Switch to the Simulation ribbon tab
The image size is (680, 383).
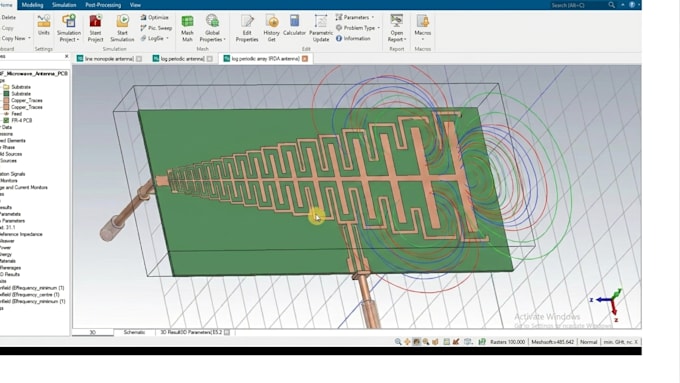64,5
